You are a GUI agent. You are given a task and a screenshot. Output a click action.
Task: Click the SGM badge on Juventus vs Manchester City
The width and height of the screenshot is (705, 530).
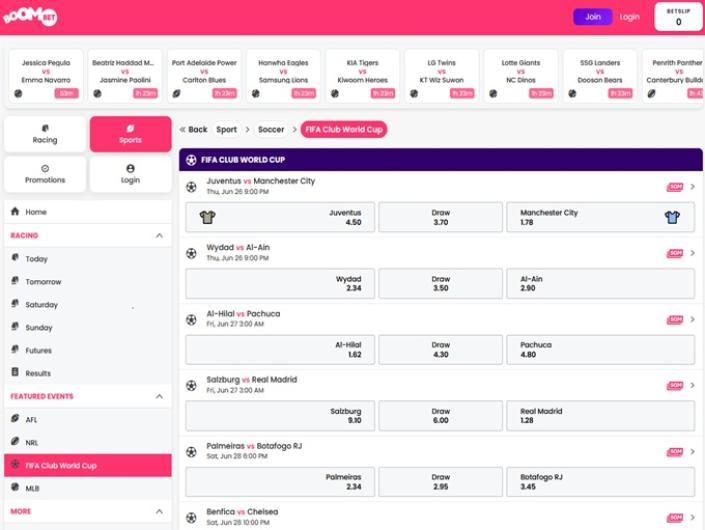675,187
